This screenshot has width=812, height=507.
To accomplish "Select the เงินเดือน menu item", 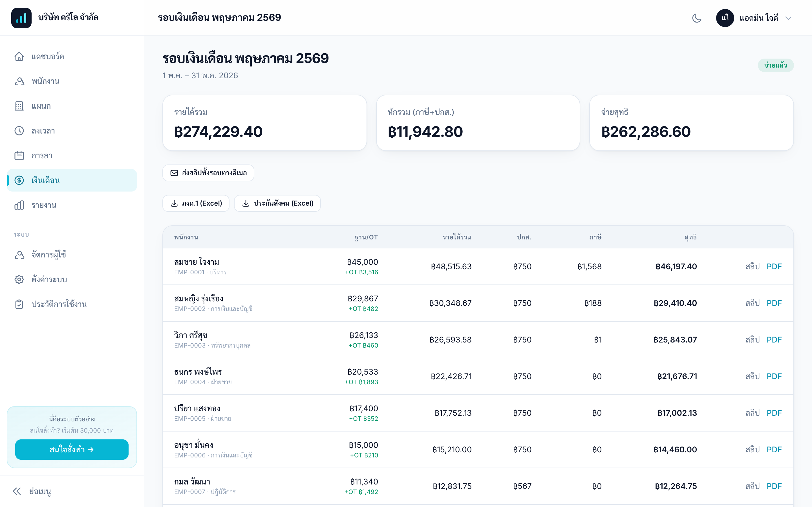I will tap(72, 180).
